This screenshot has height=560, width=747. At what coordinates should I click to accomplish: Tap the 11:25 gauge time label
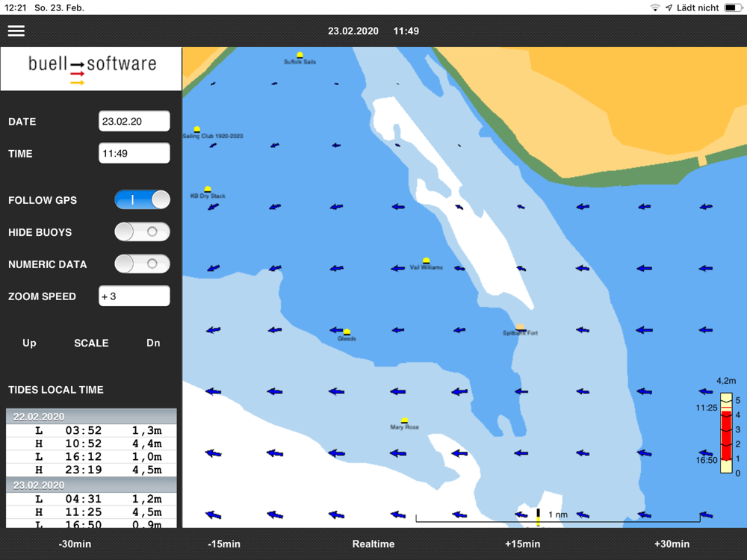(707, 408)
